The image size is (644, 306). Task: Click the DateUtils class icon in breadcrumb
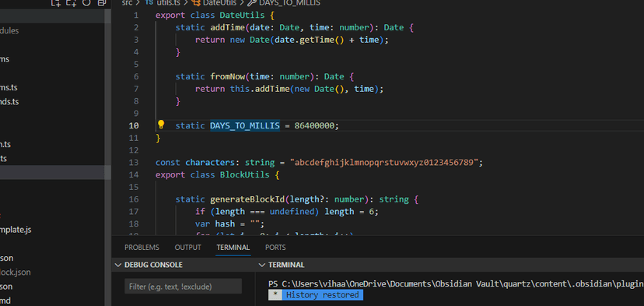coord(196,3)
